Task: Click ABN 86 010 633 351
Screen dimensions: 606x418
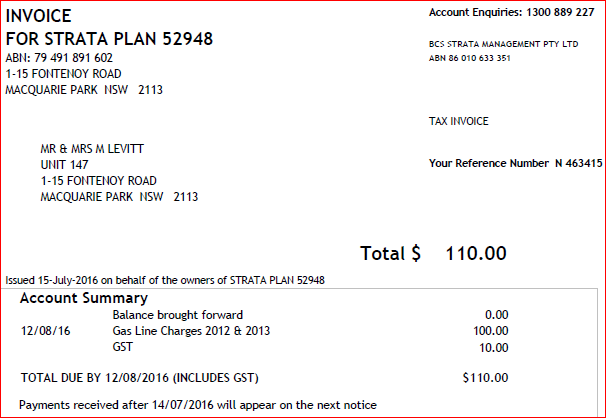Action: [x=470, y=58]
